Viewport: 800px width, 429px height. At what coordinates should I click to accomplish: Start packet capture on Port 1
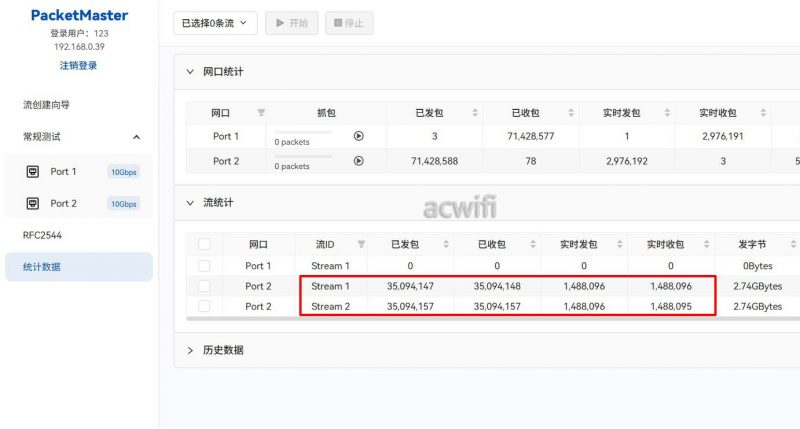358,136
